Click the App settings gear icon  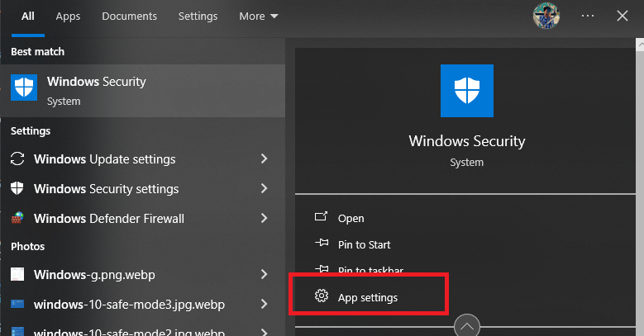322,297
